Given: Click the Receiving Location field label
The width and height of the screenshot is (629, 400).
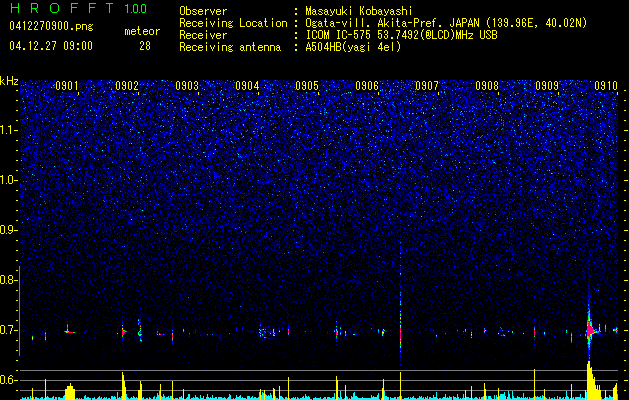Looking at the screenshot, I should click(x=233, y=23).
